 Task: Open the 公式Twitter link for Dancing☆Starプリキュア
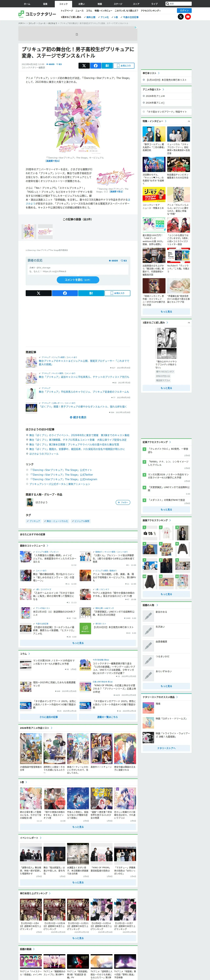point(61,475)
